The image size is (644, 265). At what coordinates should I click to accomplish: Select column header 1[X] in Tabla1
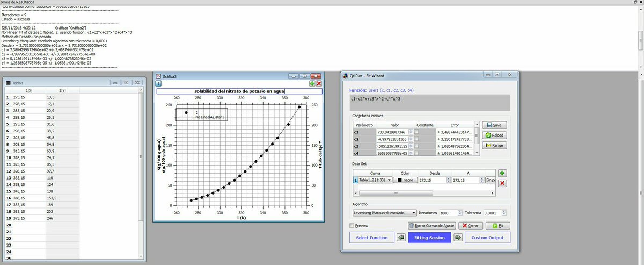coord(30,90)
